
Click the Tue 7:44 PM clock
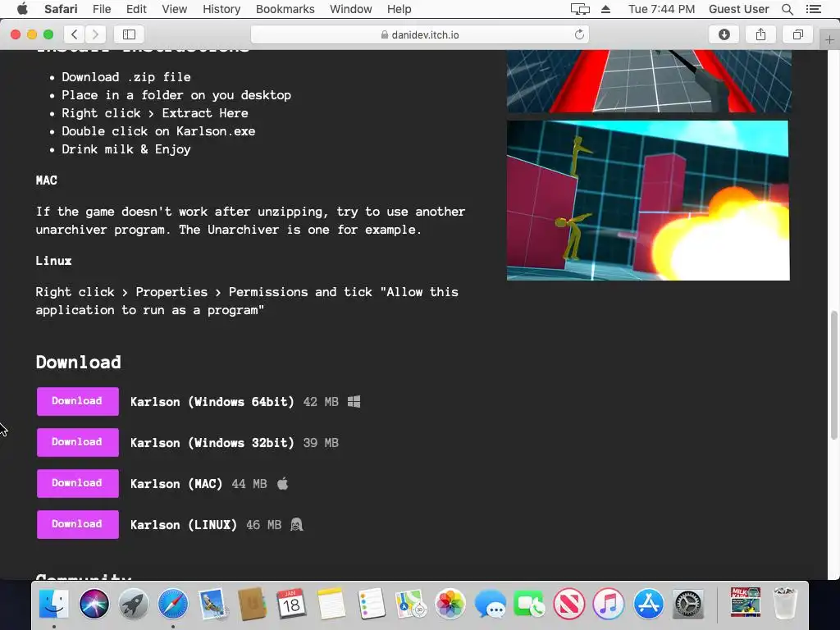coord(662,9)
